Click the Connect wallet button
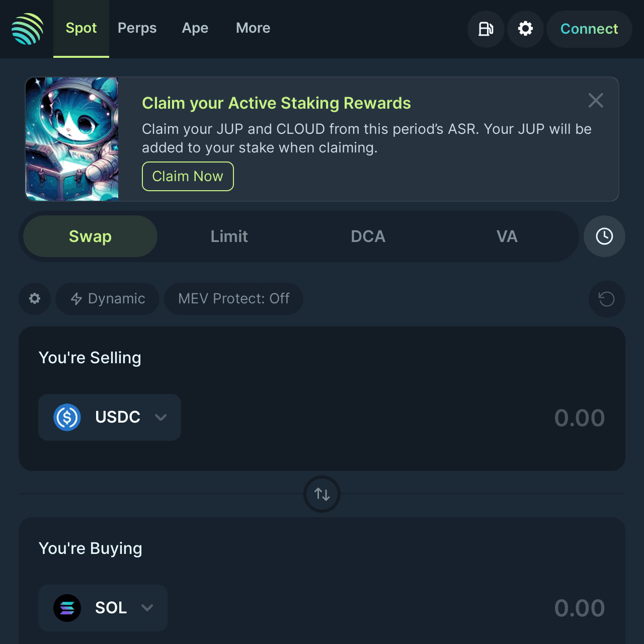 (x=589, y=29)
